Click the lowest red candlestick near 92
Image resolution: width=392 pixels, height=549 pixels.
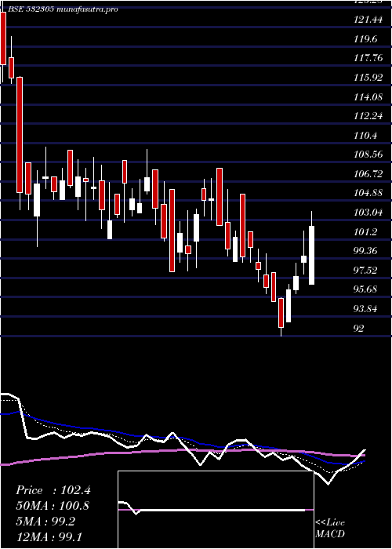click(281, 313)
